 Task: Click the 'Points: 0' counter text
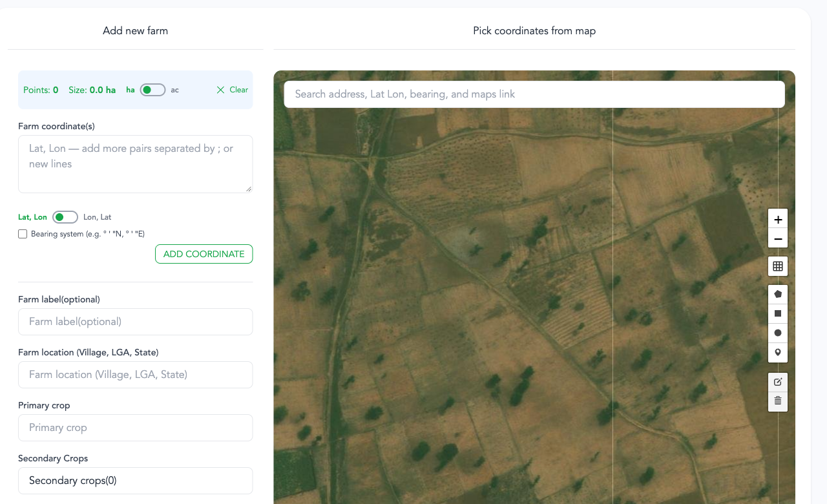(41, 90)
